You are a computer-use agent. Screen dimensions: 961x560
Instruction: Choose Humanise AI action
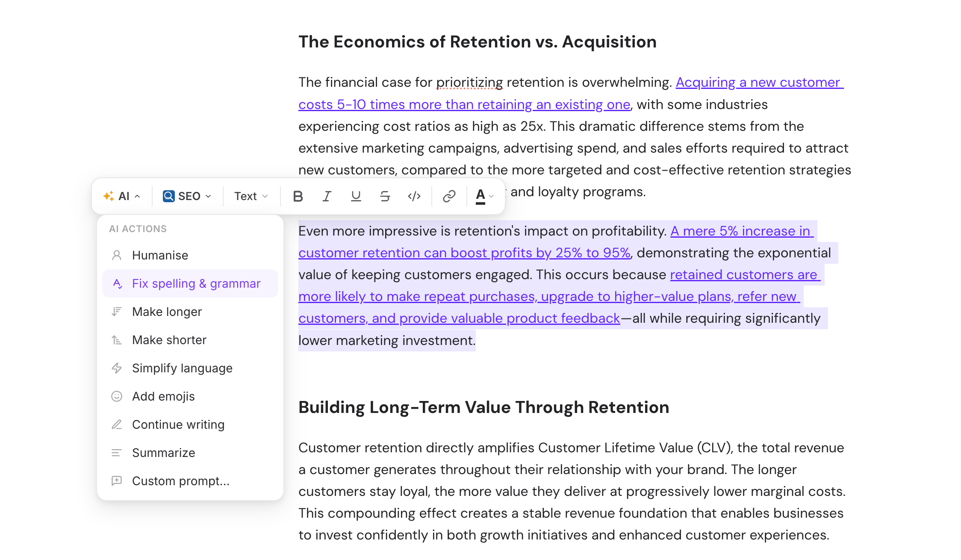pyautogui.click(x=160, y=255)
